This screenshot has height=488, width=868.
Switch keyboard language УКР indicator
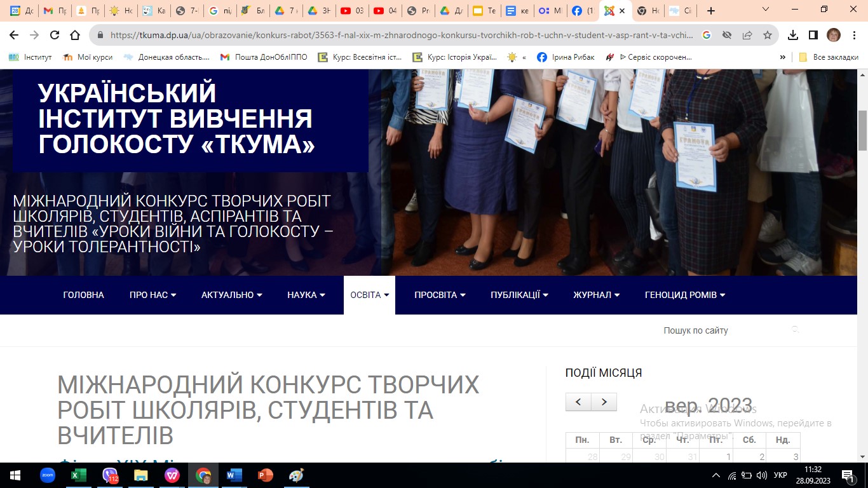pos(781,475)
